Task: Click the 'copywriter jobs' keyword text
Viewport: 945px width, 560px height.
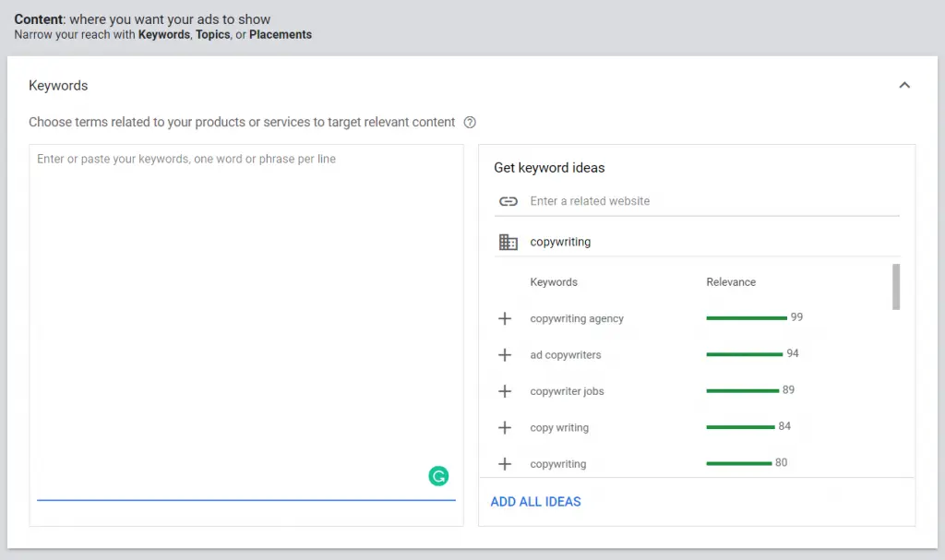Action: point(567,391)
